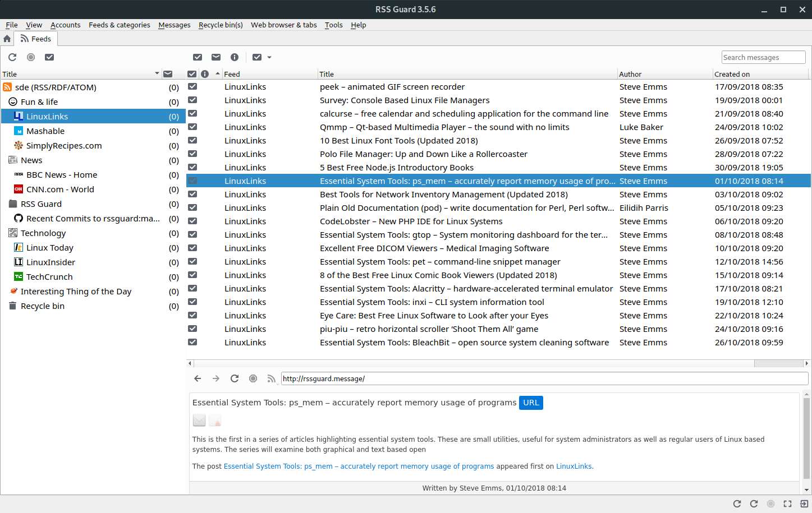Toggle read checkbox for peek GIF recorder
The width and height of the screenshot is (812, 513).
tap(192, 86)
